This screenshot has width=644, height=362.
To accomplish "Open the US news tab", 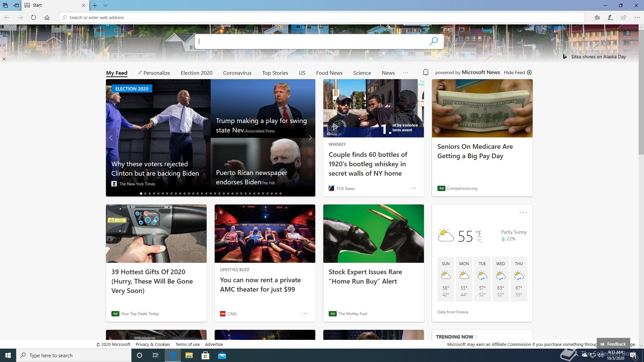I will pyautogui.click(x=302, y=73).
